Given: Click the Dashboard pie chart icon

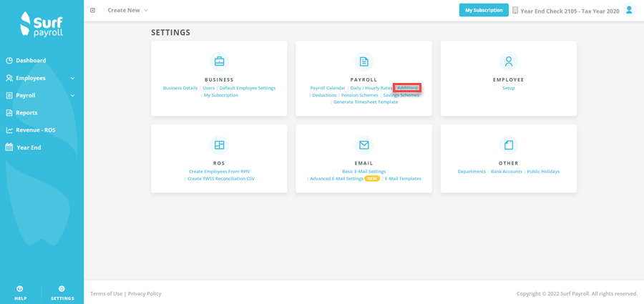Looking at the screenshot, I should 9,60.
